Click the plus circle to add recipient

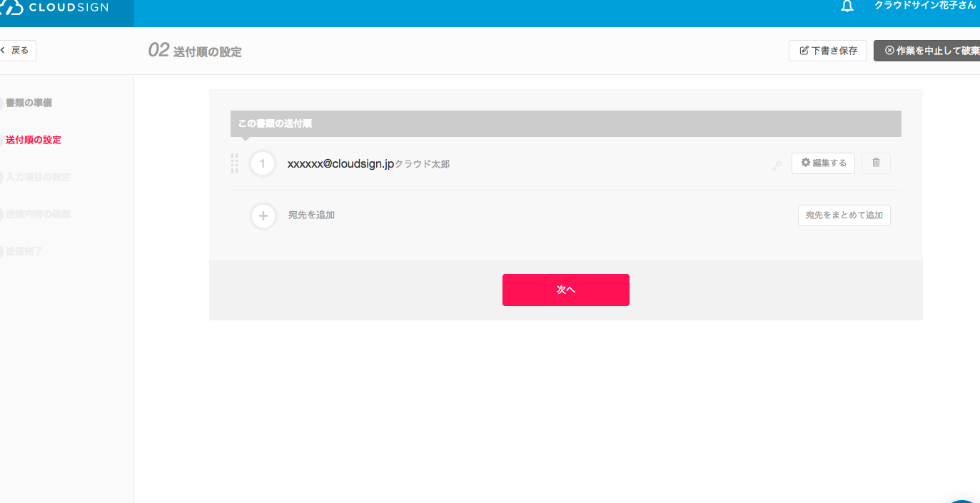tap(263, 215)
